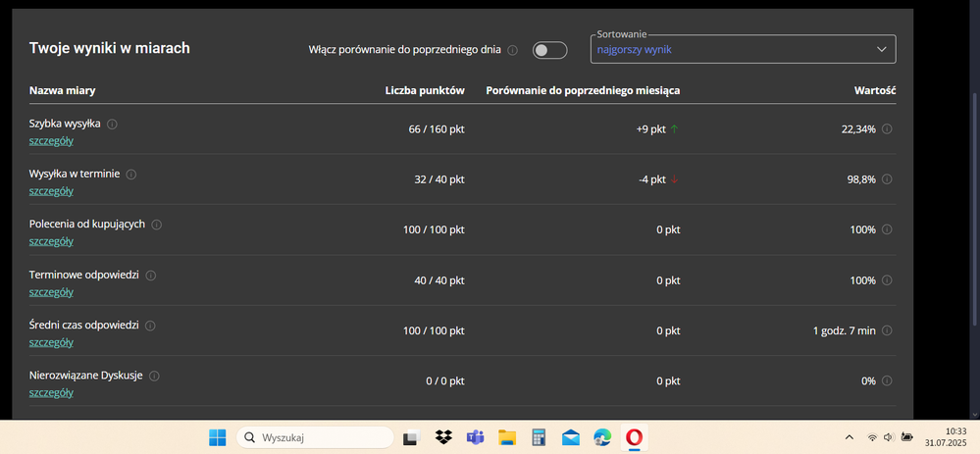The image size is (980, 454).
Task: Click info icon beside 22,34% value
Action: click(887, 129)
